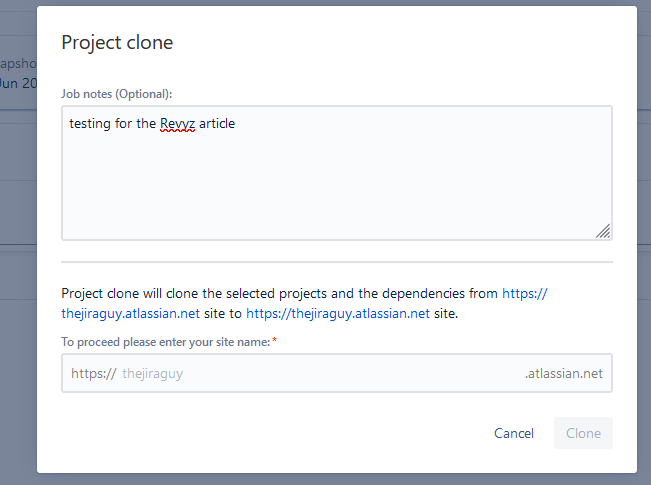Click the 'thejiraguy' placeholder text
Image resolution: width=651 pixels, height=485 pixels.
pyautogui.click(x=152, y=373)
